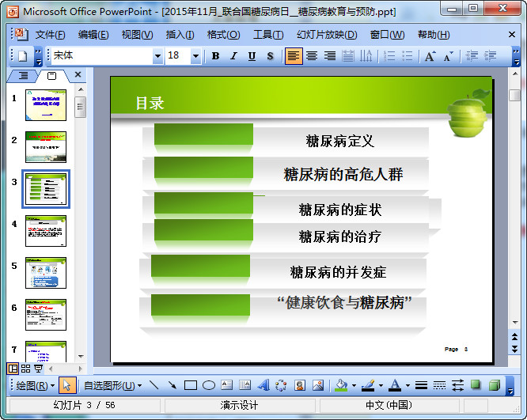The height and width of the screenshot is (420, 527).
Task: Click the font color button
Action: click(x=394, y=386)
